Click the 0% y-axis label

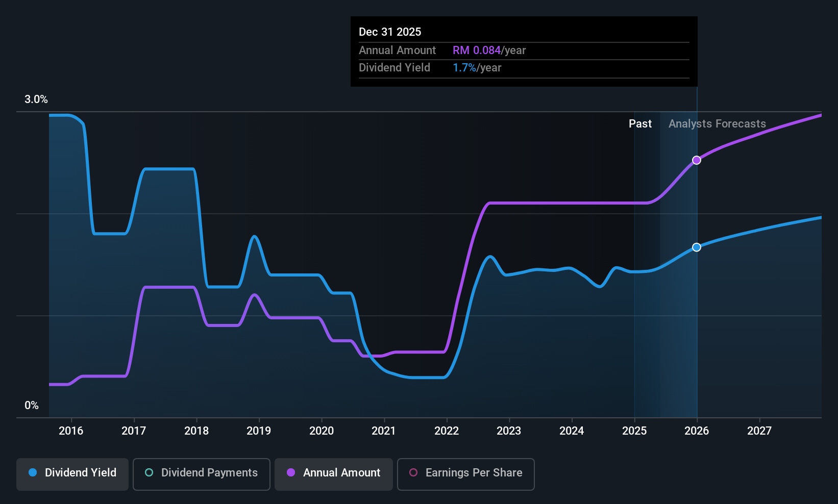(x=32, y=406)
